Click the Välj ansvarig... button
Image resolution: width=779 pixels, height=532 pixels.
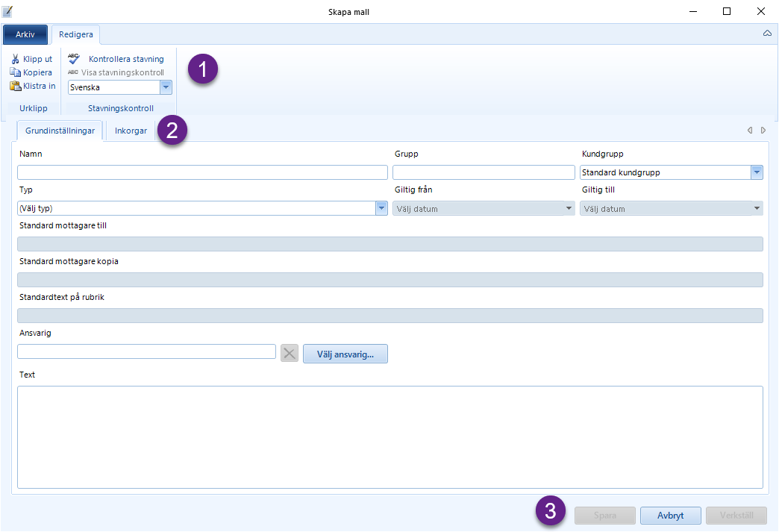[x=345, y=354]
